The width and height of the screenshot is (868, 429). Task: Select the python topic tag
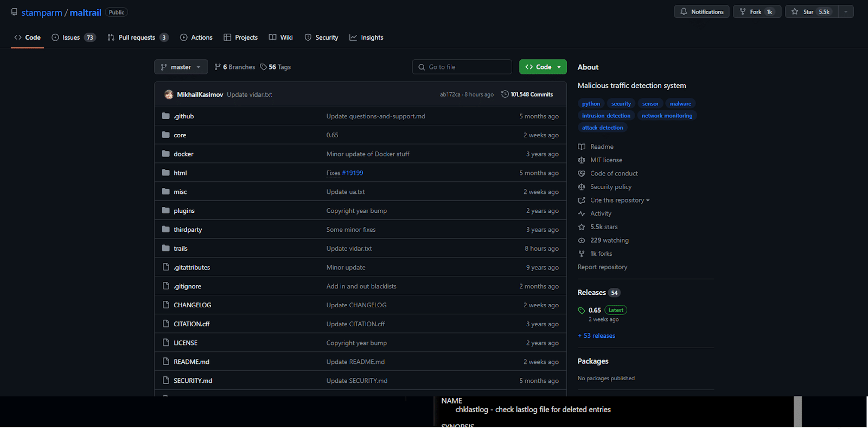(591, 104)
